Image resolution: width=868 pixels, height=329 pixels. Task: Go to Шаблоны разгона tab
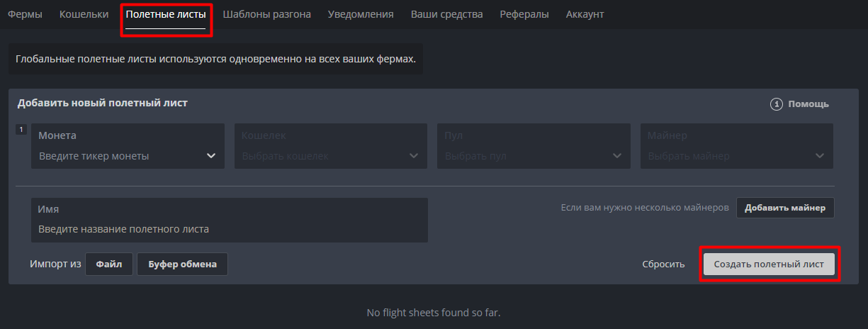point(266,14)
